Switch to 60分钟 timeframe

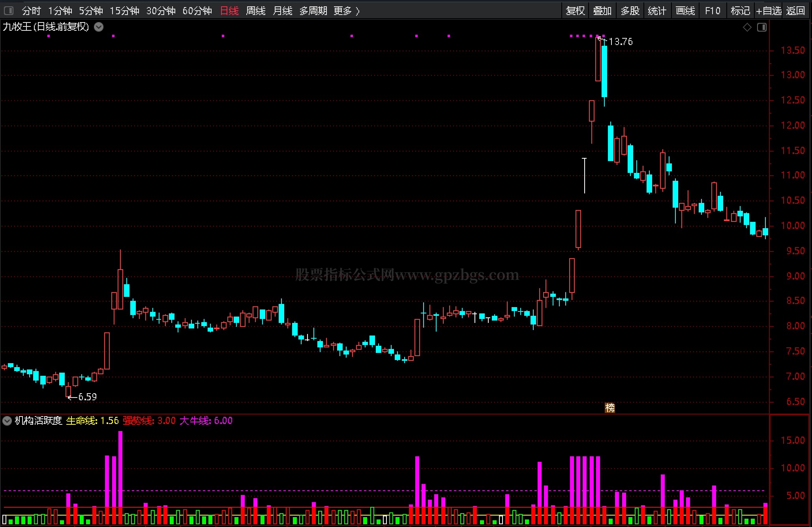pos(197,11)
